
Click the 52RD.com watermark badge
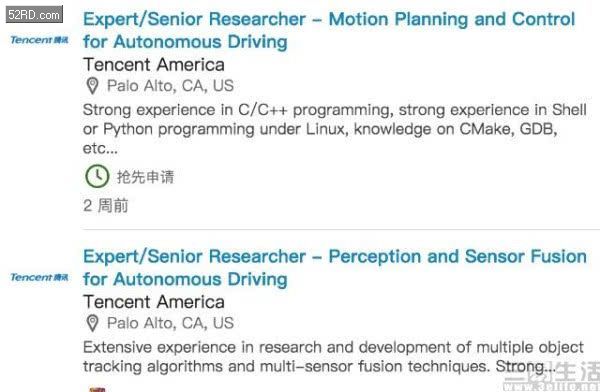pos(34,15)
